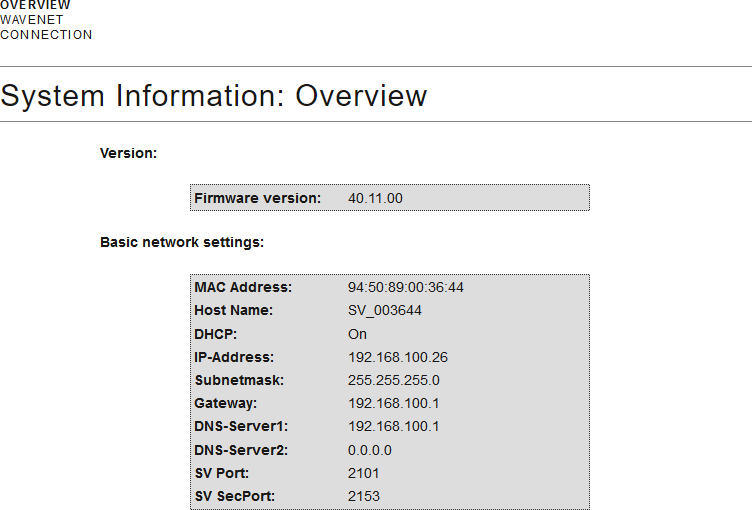
Task: Go to the WAVENET page link
Action: click(32, 20)
